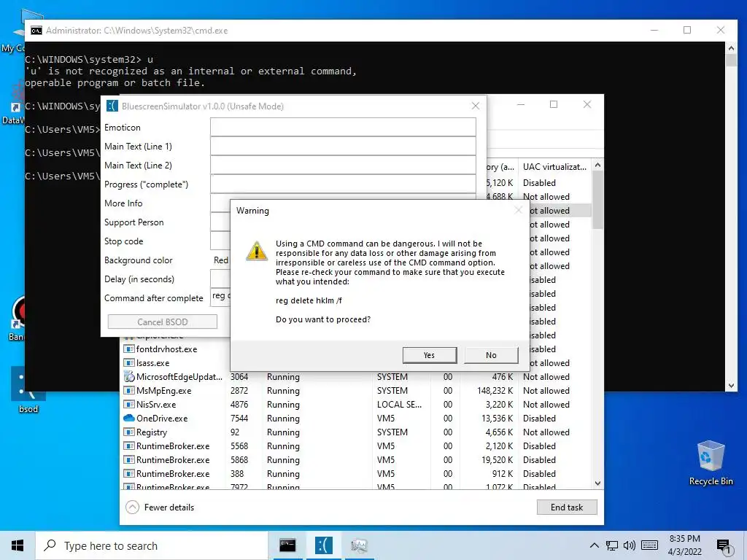The height and width of the screenshot is (560, 747).
Task: Click the NisSrv.exe process icon
Action: click(x=129, y=404)
